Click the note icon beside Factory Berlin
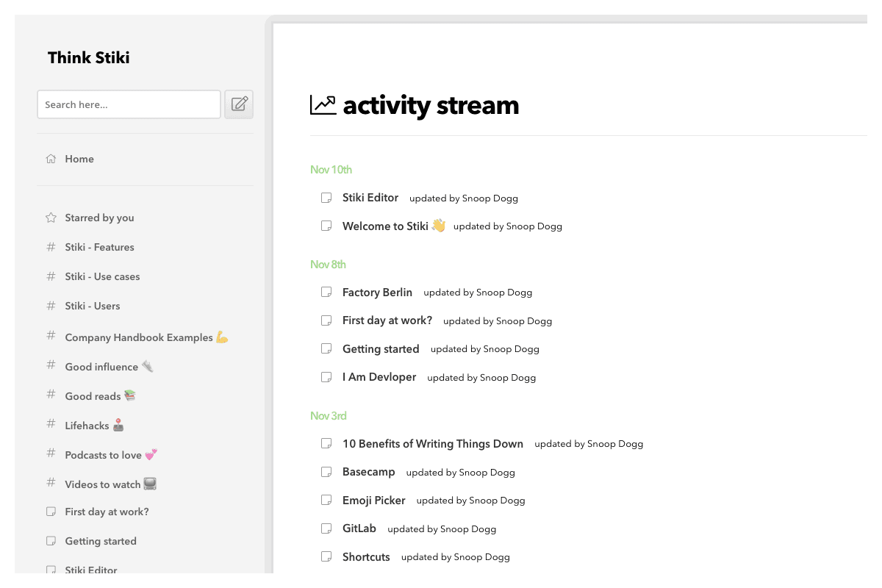882x588 pixels. [326, 293]
